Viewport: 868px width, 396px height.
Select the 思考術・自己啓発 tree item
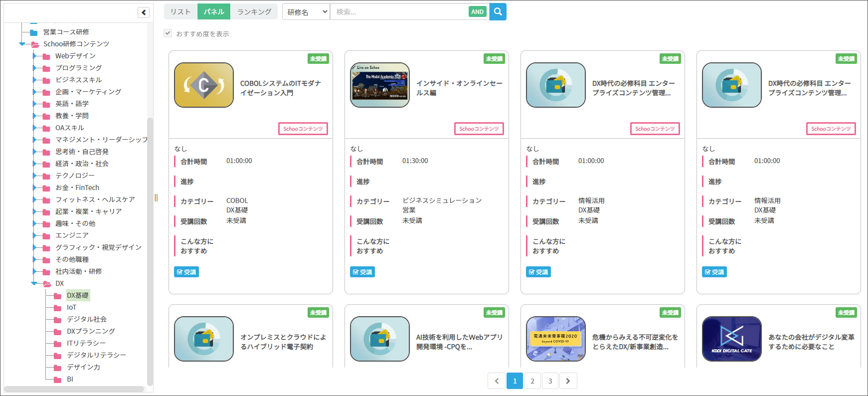(x=82, y=152)
